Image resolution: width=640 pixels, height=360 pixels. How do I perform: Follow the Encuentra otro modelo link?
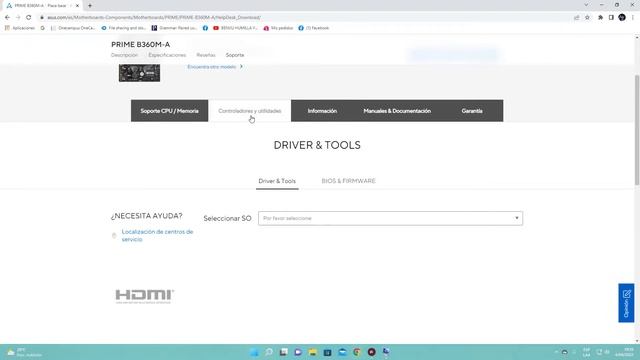[215, 67]
